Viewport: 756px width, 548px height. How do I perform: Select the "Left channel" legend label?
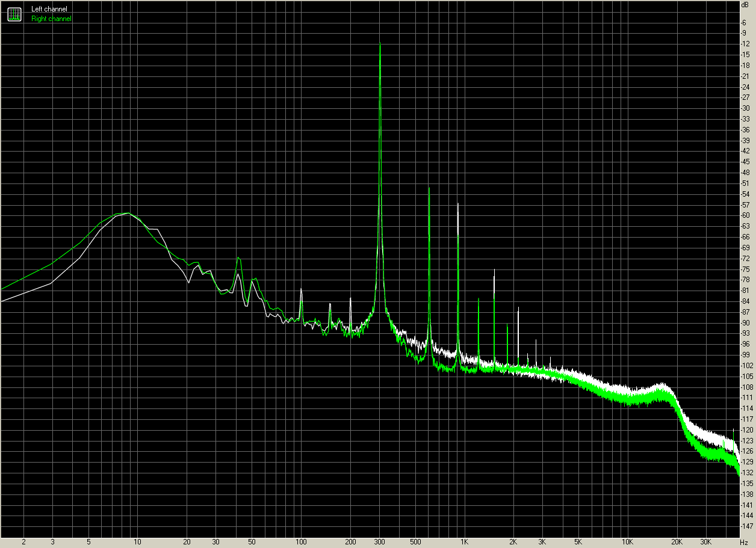coord(49,9)
